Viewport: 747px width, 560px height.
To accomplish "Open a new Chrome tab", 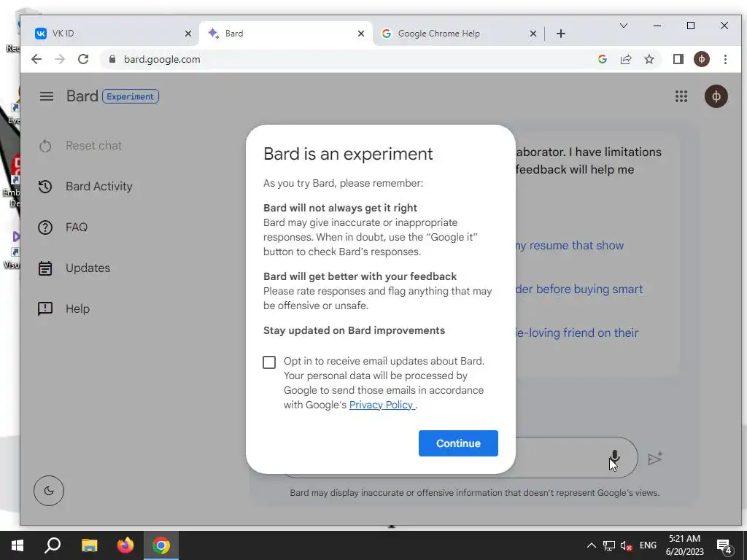I will tap(561, 34).
